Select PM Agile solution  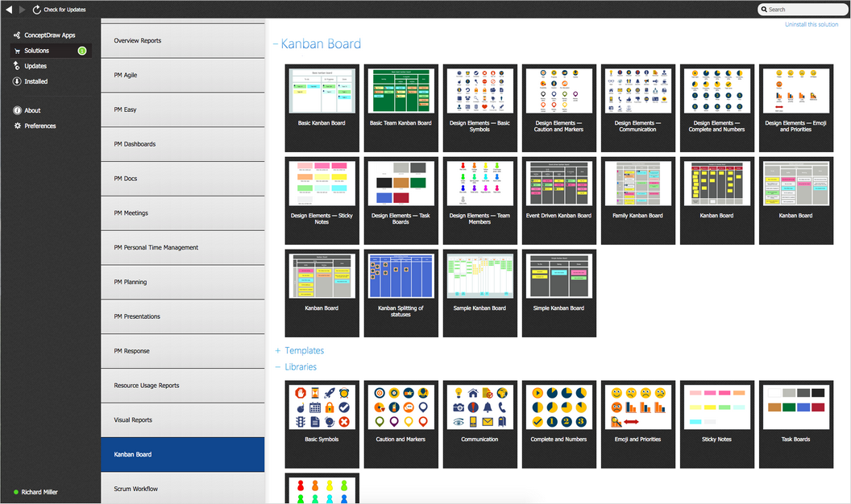(x=183, y=76)
